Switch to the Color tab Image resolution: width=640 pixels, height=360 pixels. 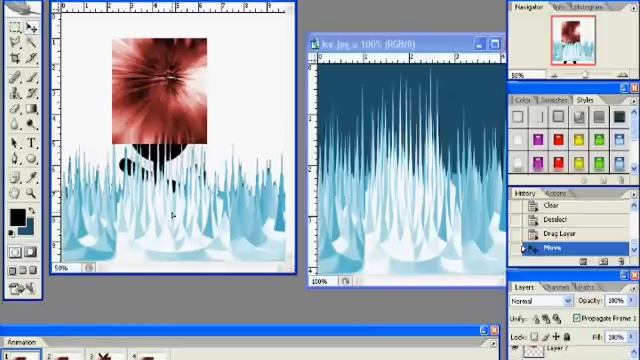click(x=523, y=100)
